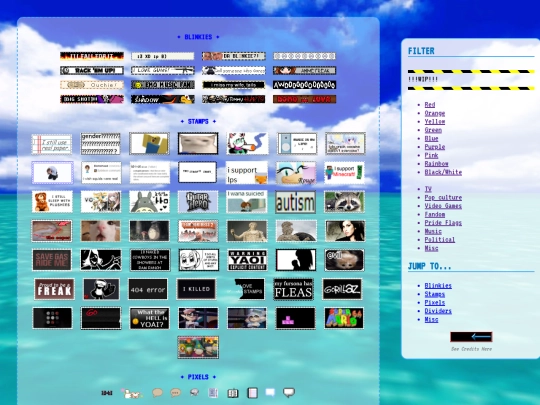Open the TV category filter
540x405 pixels.
pos(428,189)
